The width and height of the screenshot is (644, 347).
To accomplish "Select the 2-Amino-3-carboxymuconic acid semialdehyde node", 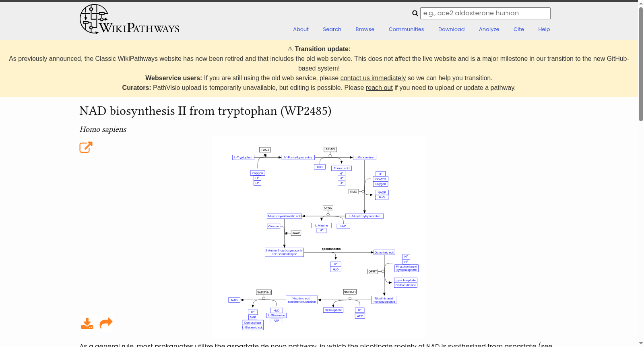I will (x=284, y=252).
